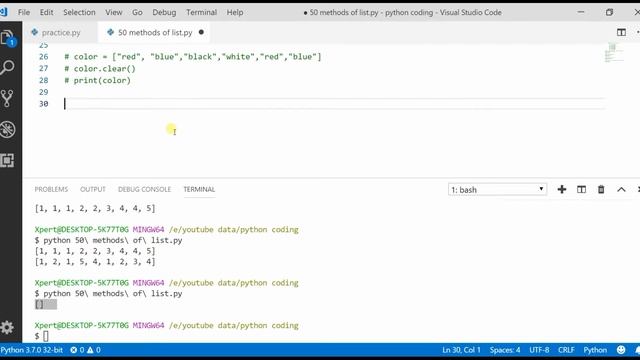The width and height of the screenshot is (640, 360).
Task: Maximize the panel with up chevron
Action: click(621, 189)
